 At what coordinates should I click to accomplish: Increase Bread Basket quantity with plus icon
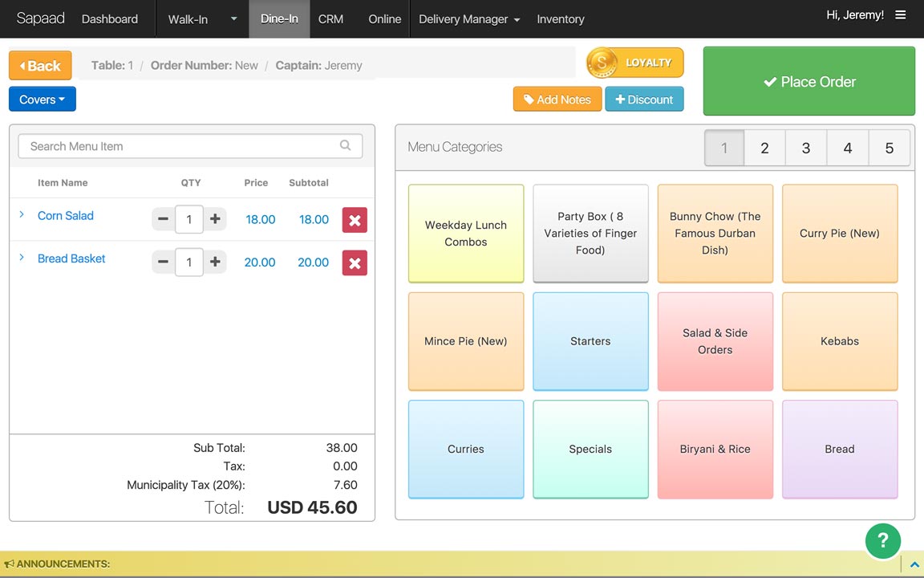coord(215,262)
